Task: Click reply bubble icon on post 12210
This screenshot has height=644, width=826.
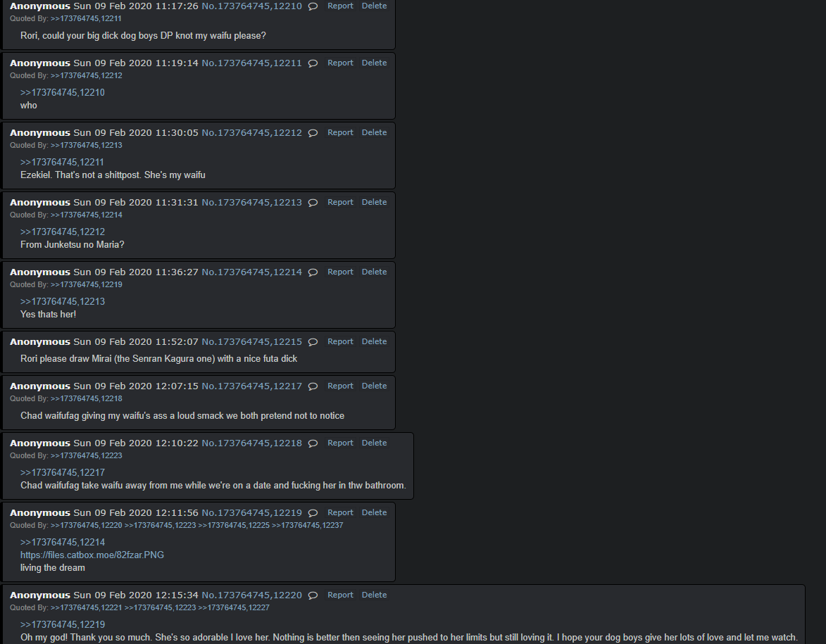Action: (313, 6)
